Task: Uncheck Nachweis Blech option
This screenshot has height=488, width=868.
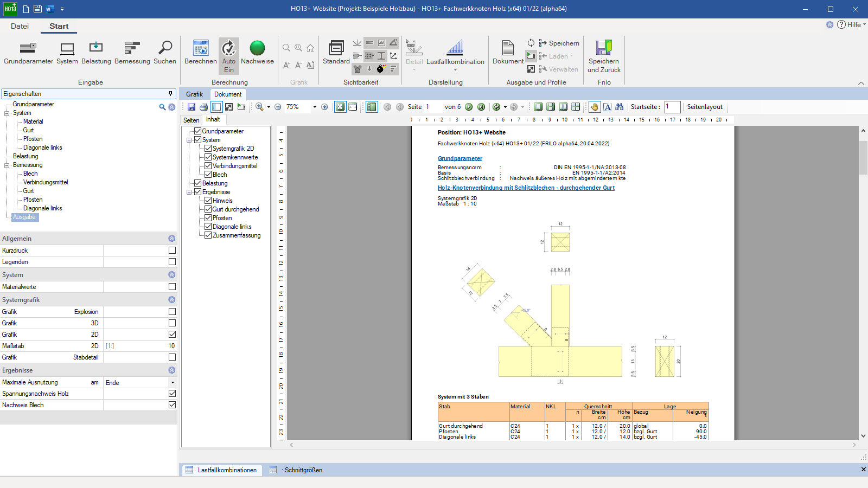Action: [172, 405]
